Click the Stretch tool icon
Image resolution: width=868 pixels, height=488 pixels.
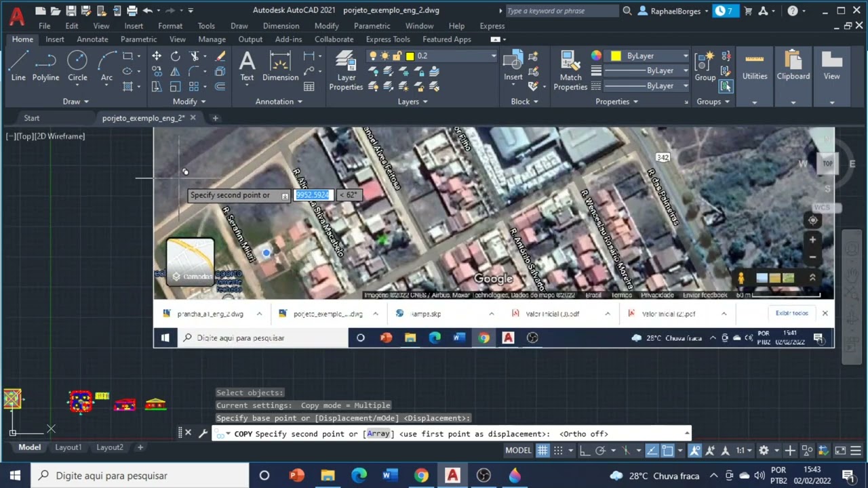[157, 86]
